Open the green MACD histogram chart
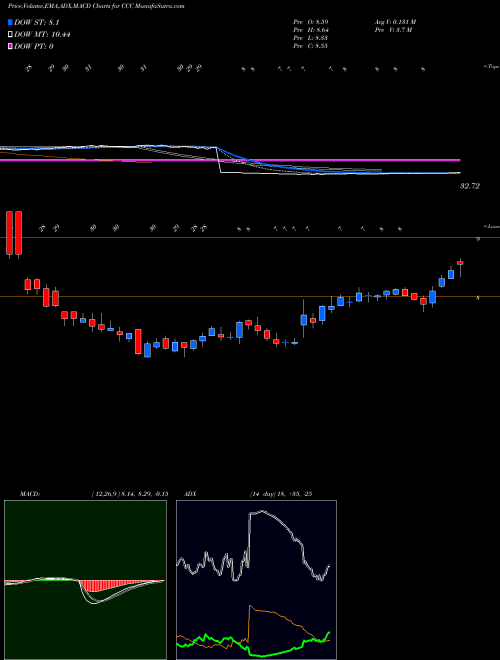The width and height of the screenshot is (500, 660). (85, 580)
